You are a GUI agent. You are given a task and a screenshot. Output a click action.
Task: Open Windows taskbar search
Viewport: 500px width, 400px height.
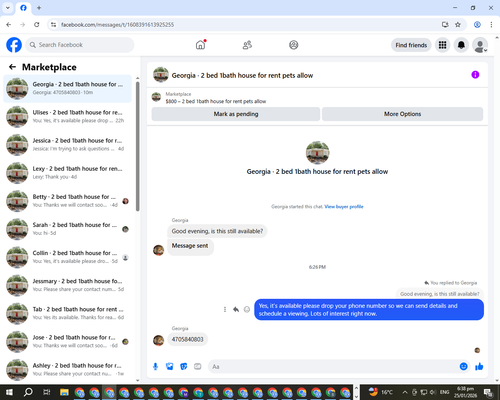[x=28, y=392]
